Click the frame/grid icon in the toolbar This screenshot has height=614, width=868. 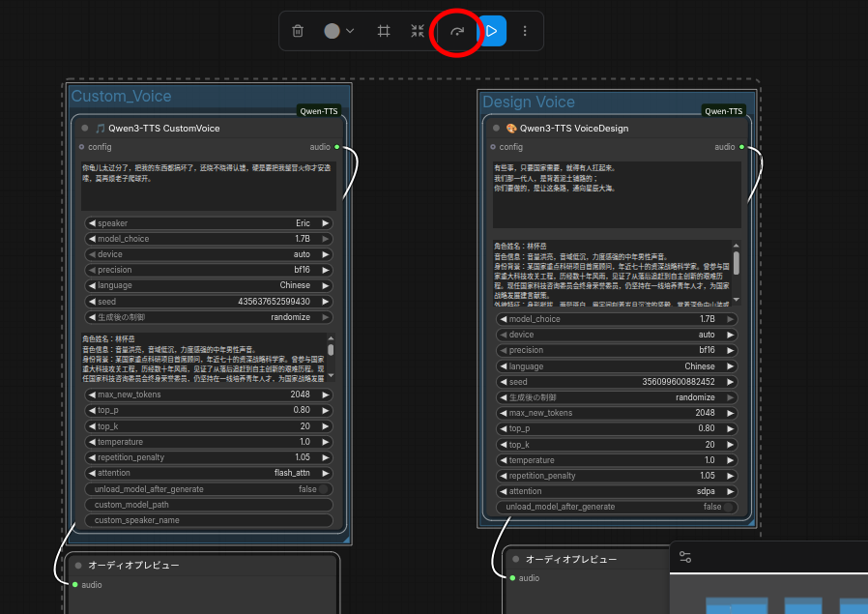tap(384, 31)
